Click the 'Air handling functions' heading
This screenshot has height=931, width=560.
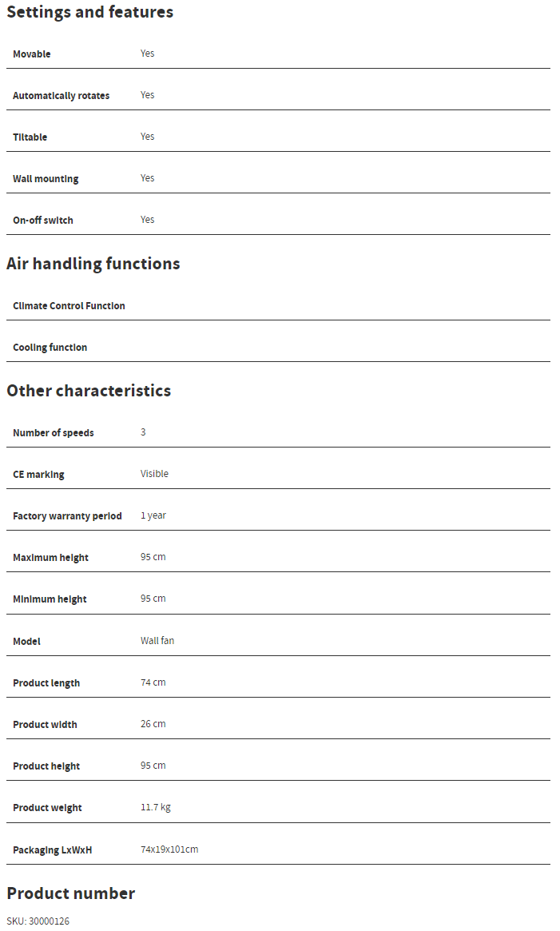(x=93, y=264)
